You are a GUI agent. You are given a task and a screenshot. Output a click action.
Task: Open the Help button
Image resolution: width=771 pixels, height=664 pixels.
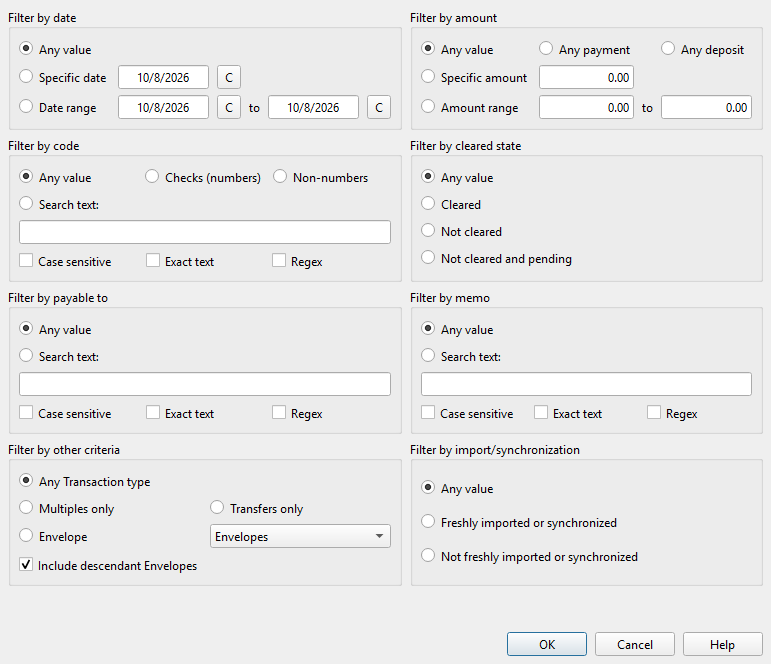coord(722,644)
